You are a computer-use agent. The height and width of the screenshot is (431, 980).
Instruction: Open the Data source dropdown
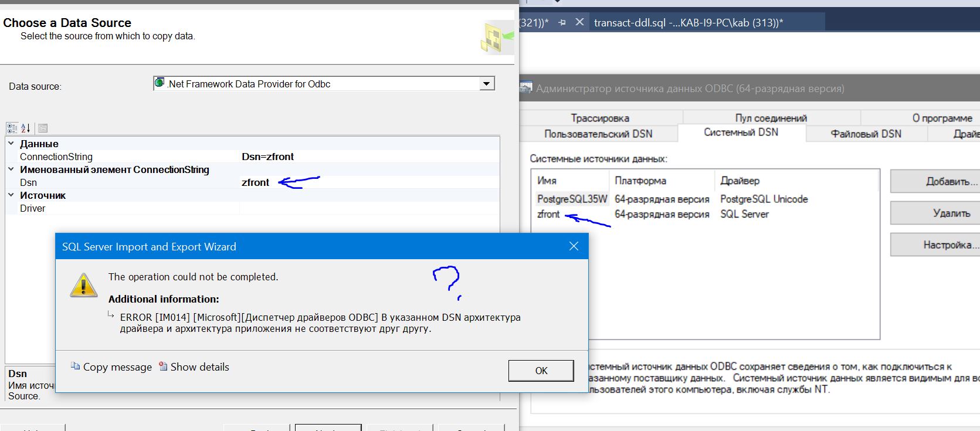pos(486,84)
